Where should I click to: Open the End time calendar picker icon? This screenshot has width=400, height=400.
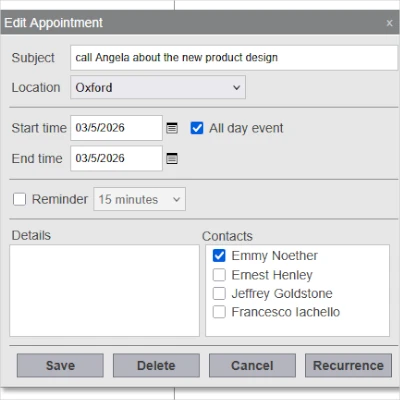172,158
